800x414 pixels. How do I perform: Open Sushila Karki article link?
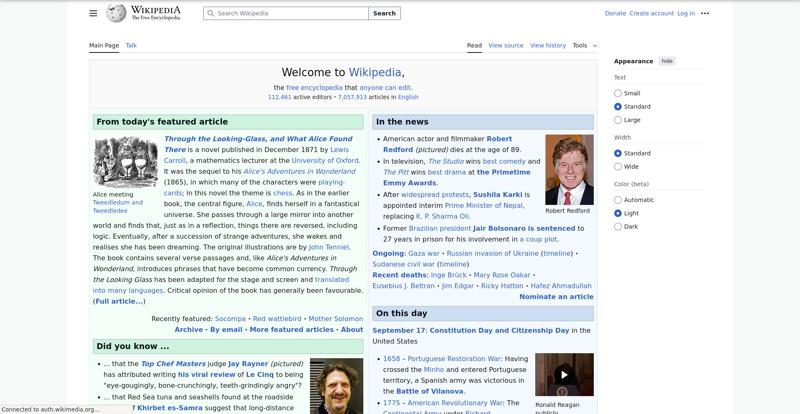497,194
